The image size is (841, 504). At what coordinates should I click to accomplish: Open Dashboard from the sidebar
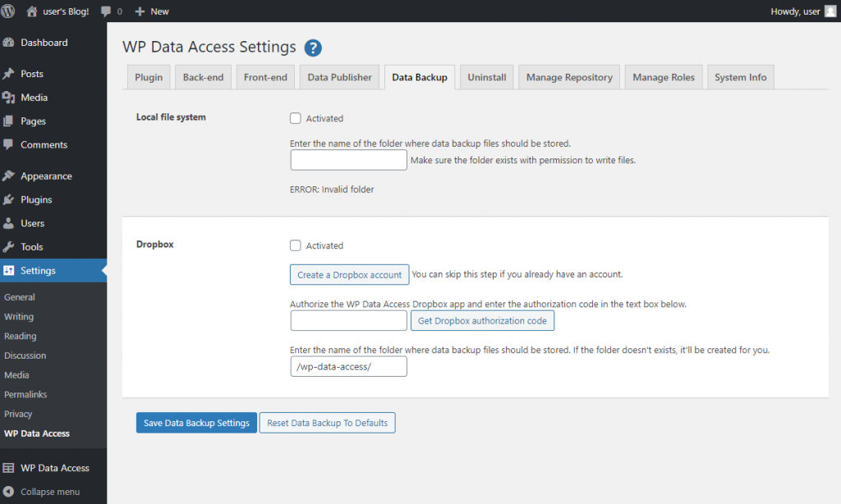[x=44, y=43]
